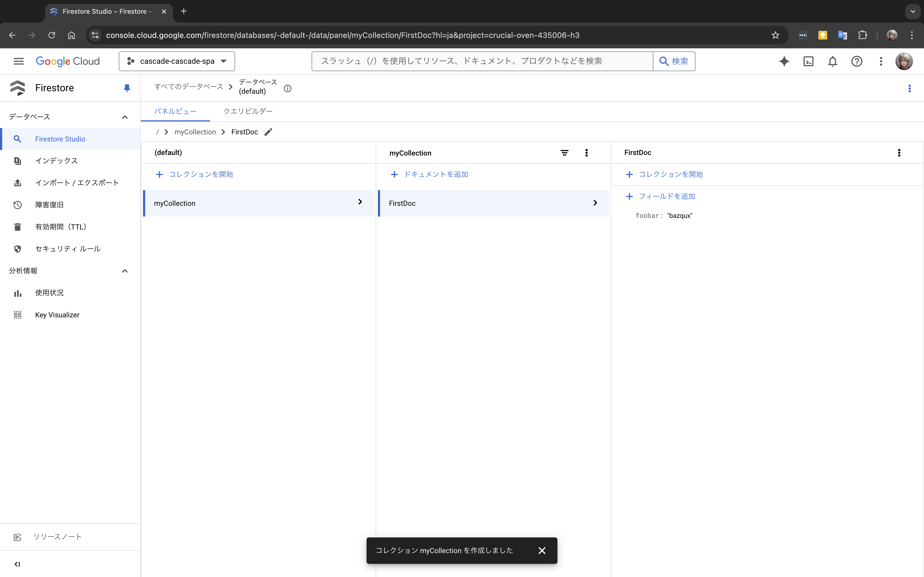Open インデックス in the sidebar
This screenshot has height=577, width=924.
(56, 161)
